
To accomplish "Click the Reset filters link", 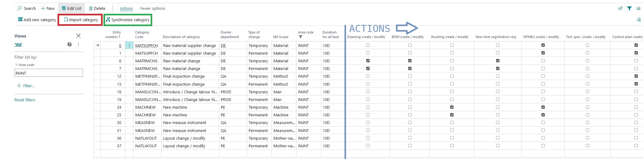I will point(25,100).
